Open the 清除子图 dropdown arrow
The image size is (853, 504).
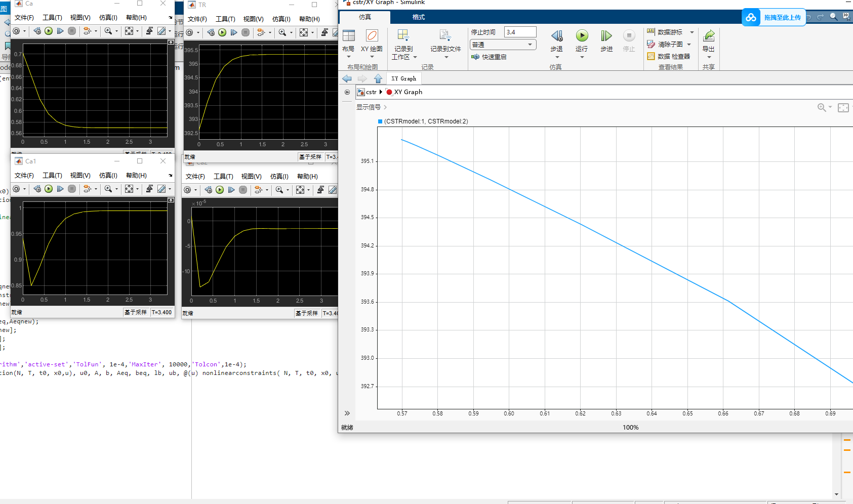689,45
